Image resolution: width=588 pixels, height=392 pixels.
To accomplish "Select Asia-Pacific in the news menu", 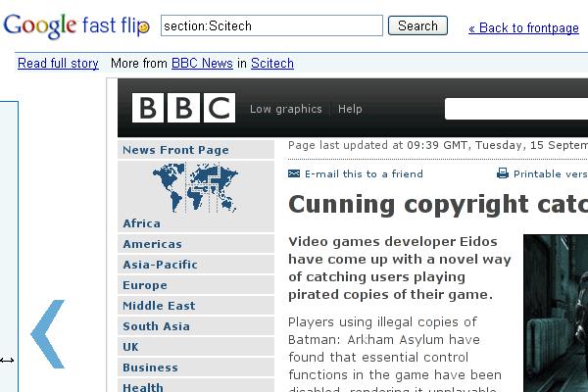I will tap(196, 265).
